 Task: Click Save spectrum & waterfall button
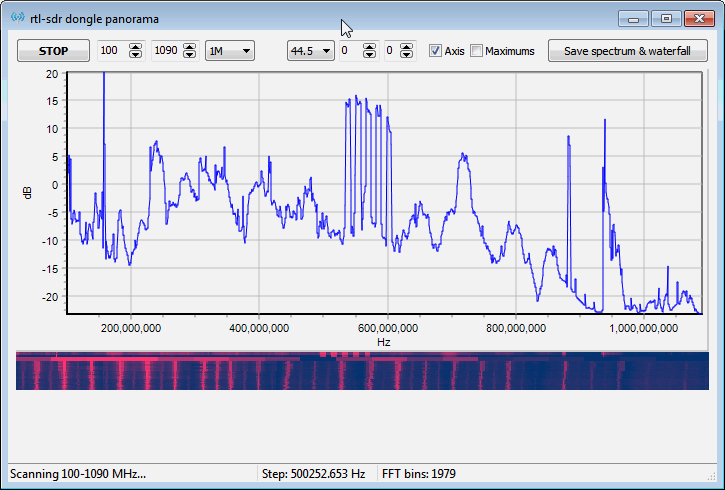(x=627, y=51)
